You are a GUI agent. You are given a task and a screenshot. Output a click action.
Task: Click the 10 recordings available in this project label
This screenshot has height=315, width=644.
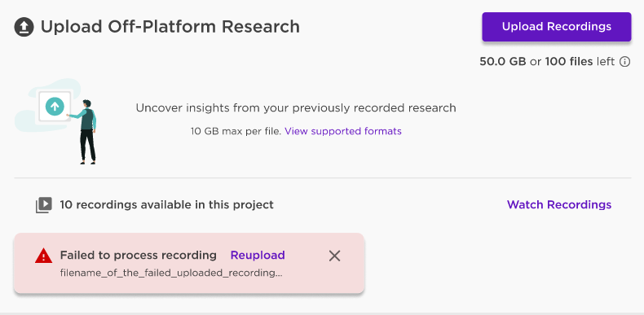pos(166,204)
